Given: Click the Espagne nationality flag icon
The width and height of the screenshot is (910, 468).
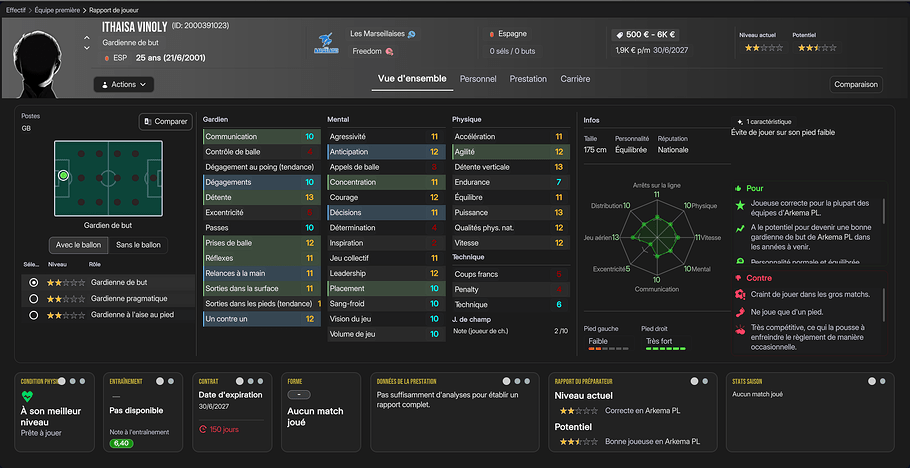Looking at the screenshot, I should click(x=493, y=34).
